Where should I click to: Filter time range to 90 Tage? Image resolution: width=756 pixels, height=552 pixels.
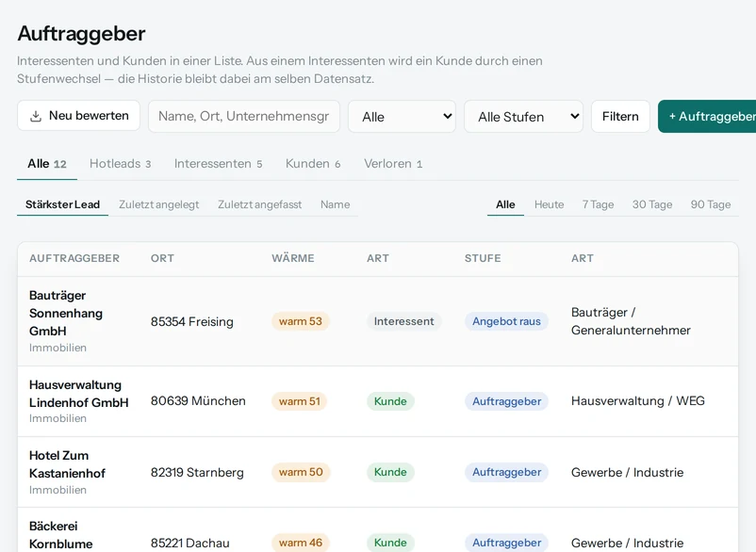click(710, 204)
